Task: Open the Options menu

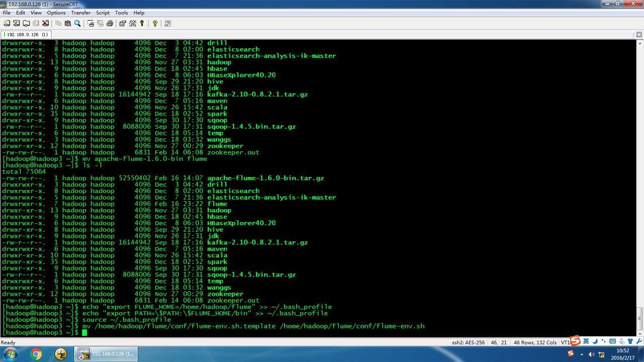Action: 56,13
